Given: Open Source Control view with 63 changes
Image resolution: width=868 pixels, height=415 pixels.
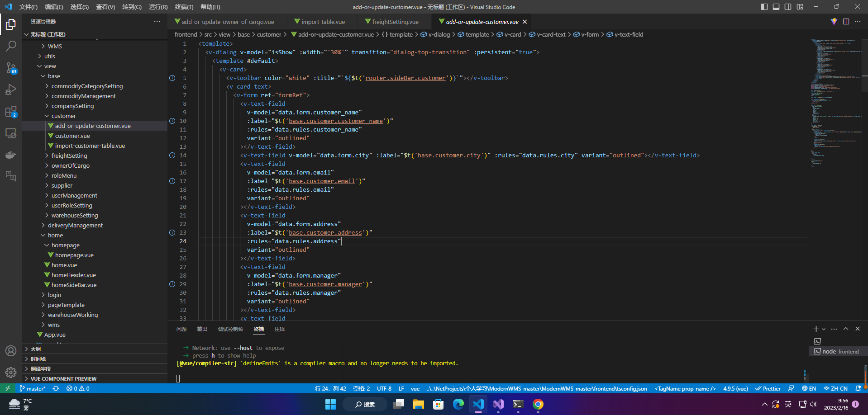Looking at the screenshot, I should click(11, 68).
